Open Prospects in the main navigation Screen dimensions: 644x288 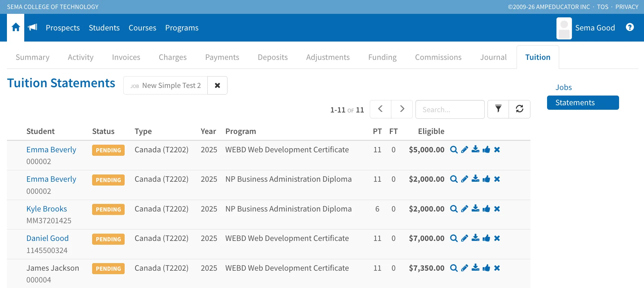(x=63, y=28)
